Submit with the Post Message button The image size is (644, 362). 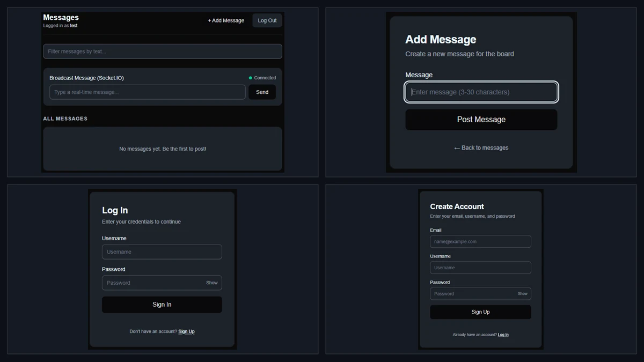coord(481,120)
